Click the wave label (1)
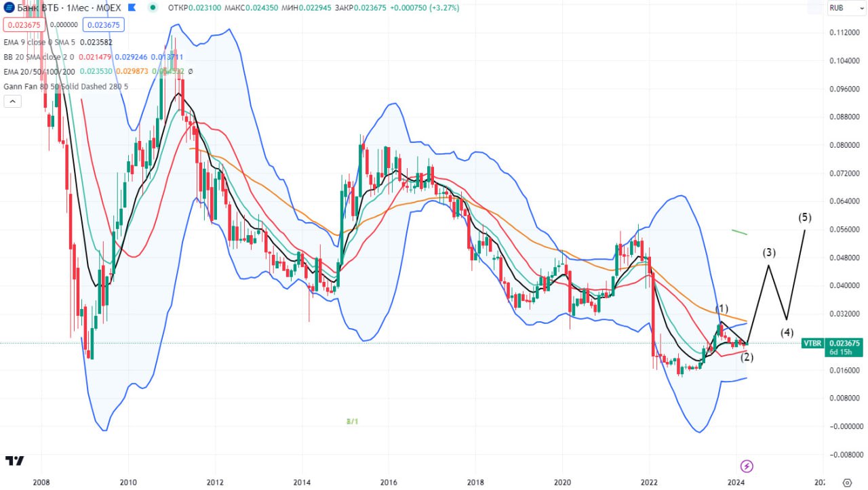Screen dimensions: 868x490 pyautogui.click(x=723, y=308)
